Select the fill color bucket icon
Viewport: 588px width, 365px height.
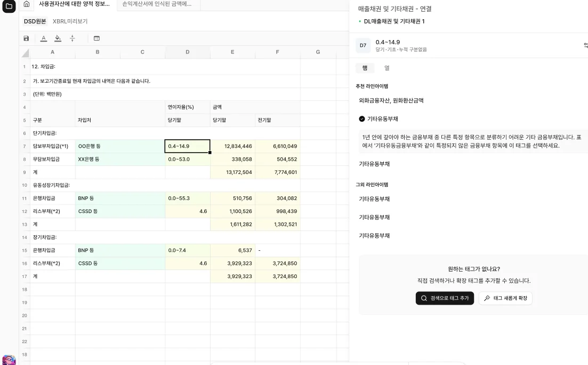[58, 38]
